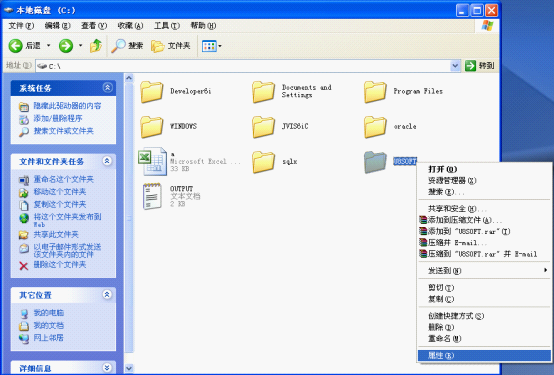
Task: Choose Delete (删除) in context menu
Action: pyautogui.click(x=484, y=327)
